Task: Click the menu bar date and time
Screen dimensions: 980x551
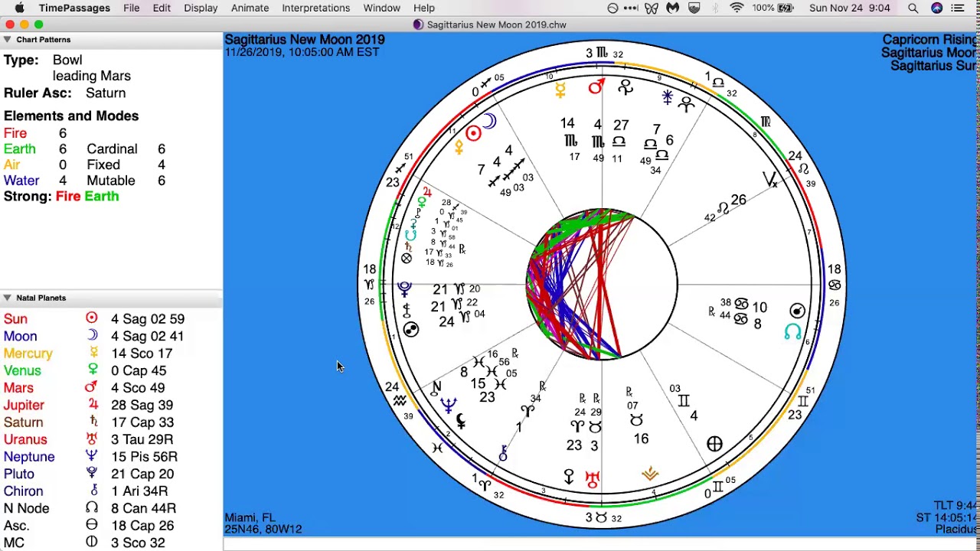Action: coord(849,8)
